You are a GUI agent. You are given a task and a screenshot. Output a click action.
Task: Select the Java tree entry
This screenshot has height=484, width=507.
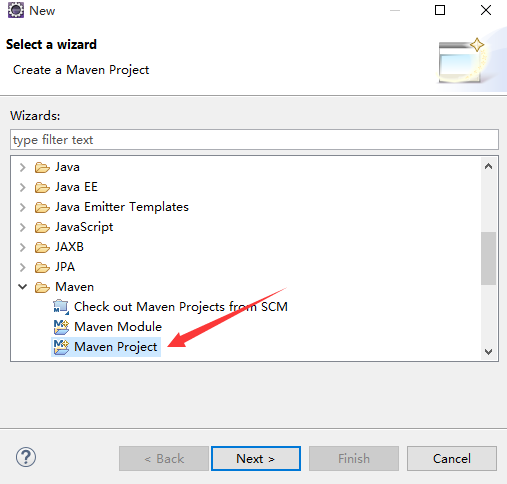tap(67, 167)
